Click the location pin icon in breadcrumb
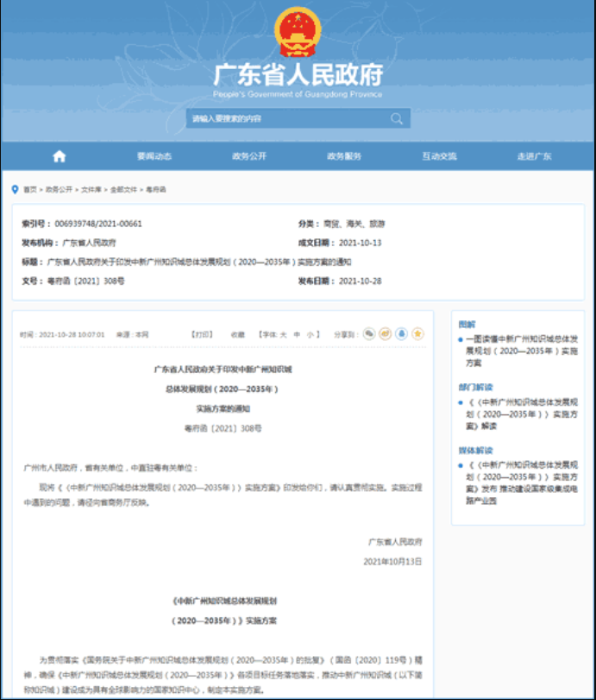 [16, 189]
